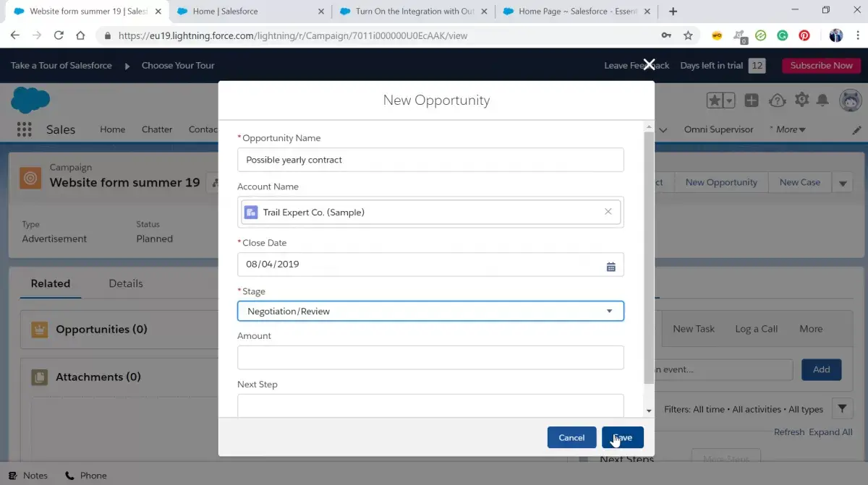Switch to the Turn On the Integration browser tab
Screen dimensions: 868x485
[414, 11]
